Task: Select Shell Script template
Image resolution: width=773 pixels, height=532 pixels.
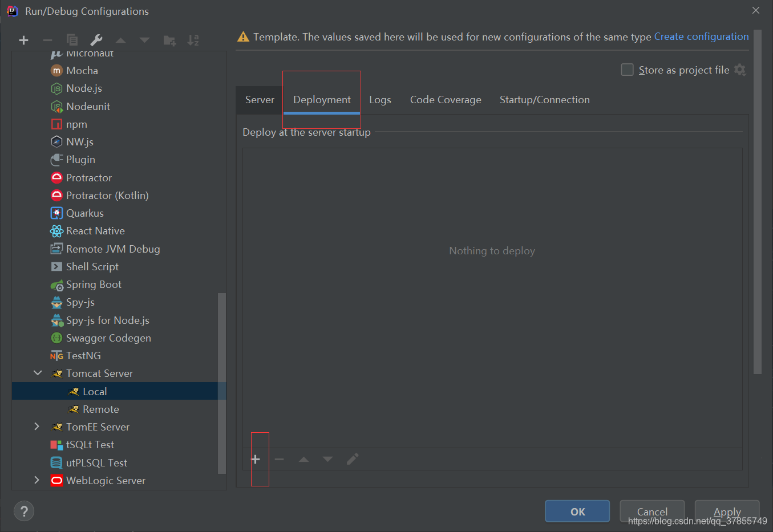Action: 119,266
